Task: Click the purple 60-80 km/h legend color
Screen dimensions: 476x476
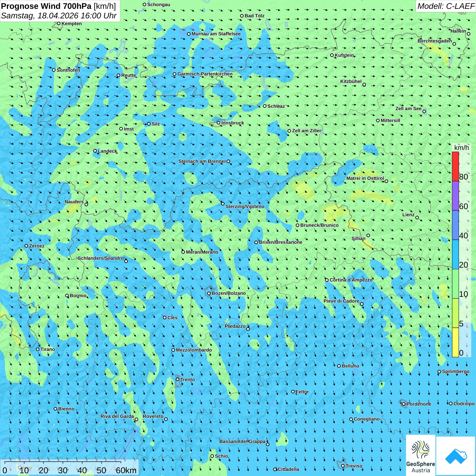Action: pyautogui.click(x=455, y=196)
